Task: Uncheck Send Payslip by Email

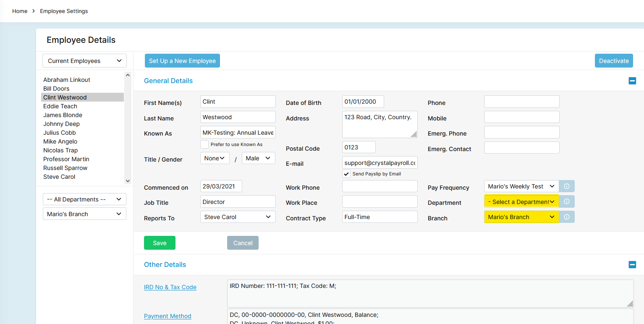Action: click(346, 174)
